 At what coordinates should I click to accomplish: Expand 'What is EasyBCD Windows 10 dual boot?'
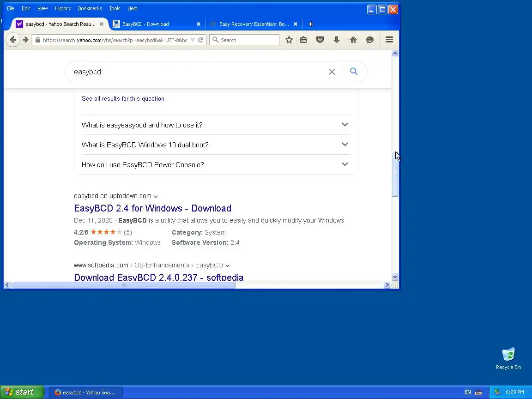tap(216, 145)
